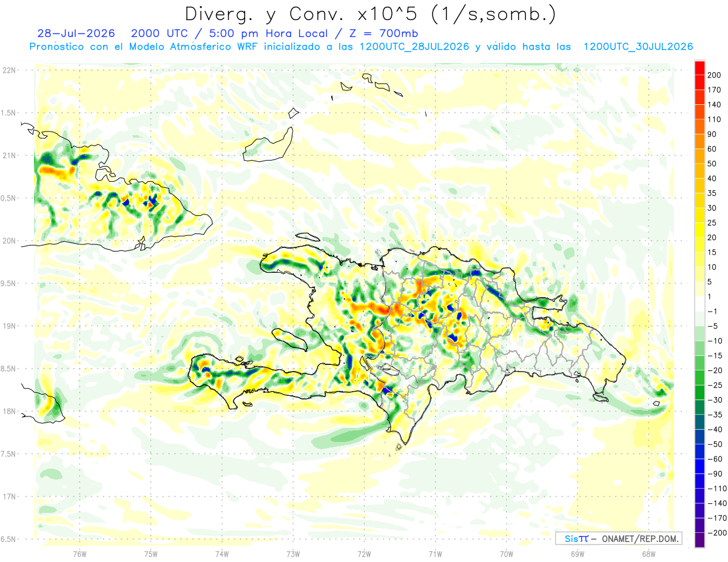Click the latitude label "17N"
The width and height of the screenshot is (728, 562).
pos(10,497)
